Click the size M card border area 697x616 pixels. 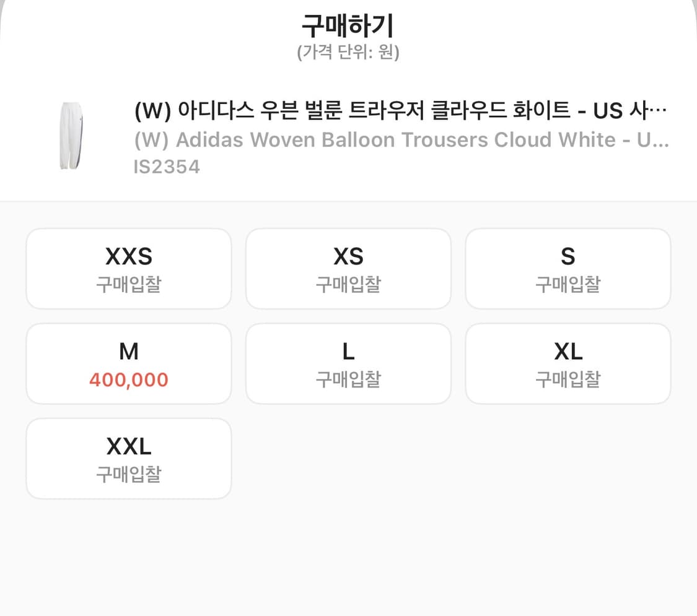(x=128, y=328)
